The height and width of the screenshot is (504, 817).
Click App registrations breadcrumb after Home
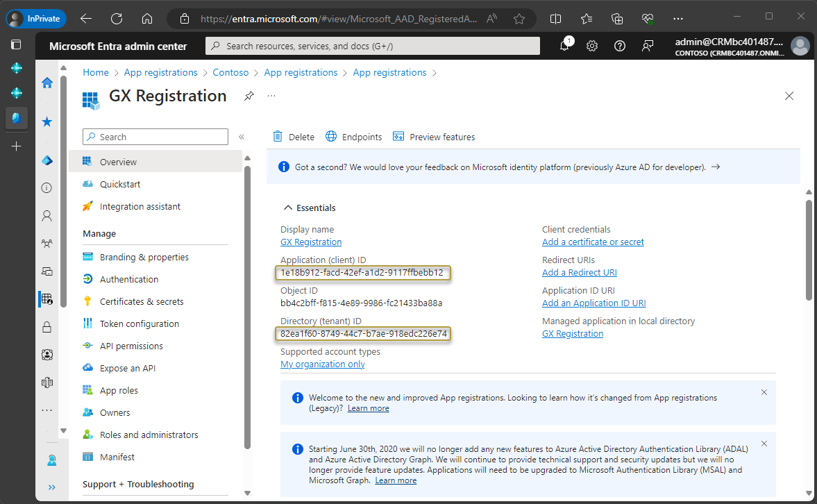(x=160, y=72)
